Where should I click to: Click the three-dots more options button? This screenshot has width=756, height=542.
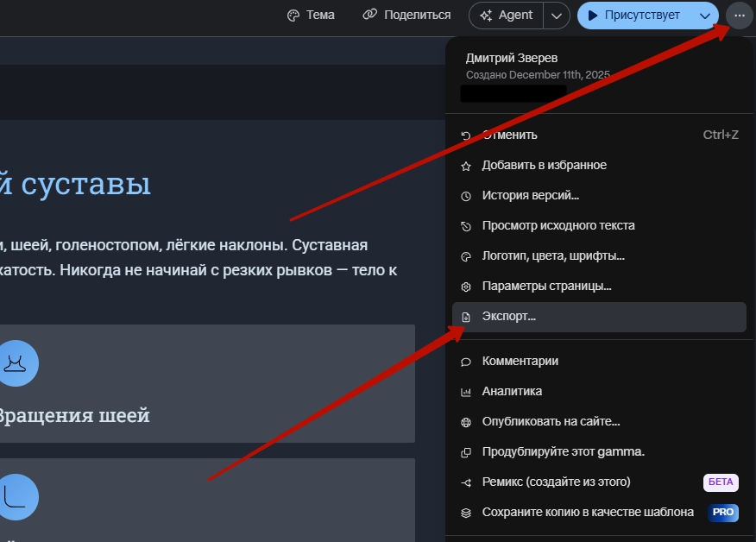(x=740, y=16)
